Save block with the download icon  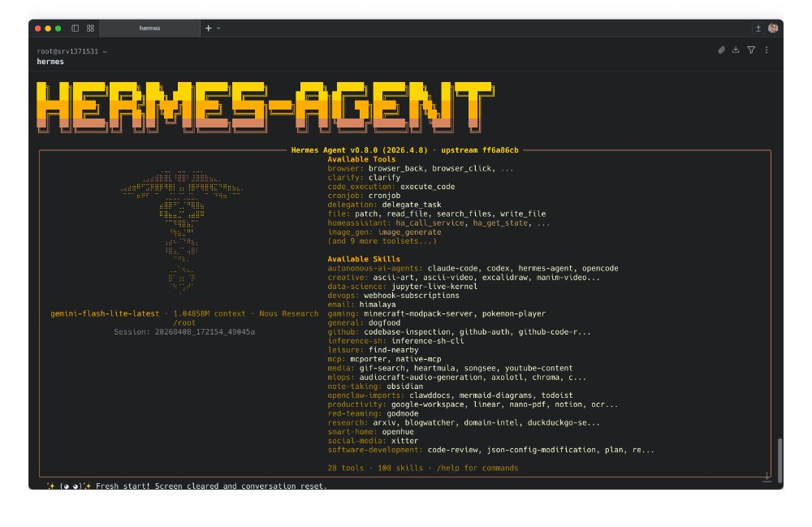[x=736, y=50]
